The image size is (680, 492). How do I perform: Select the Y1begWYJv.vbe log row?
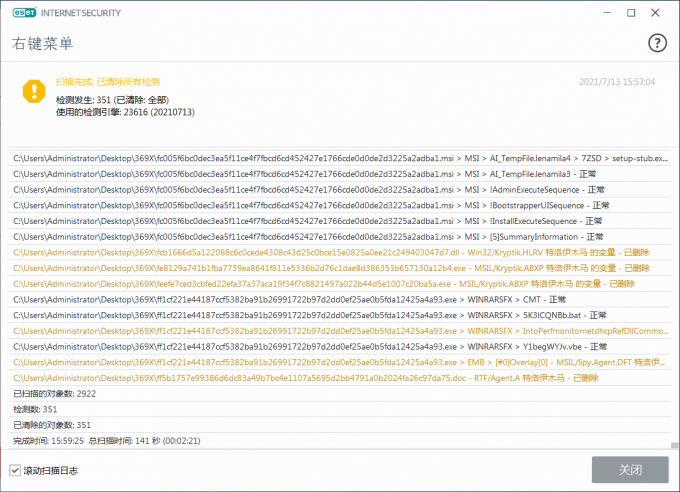(x=340, y=347)
